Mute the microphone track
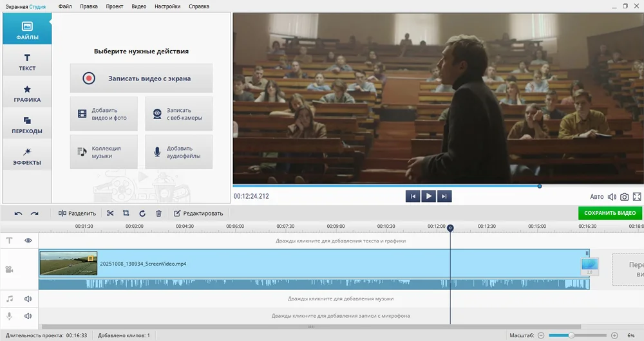 pyautogui.click(x=28, y=316)
